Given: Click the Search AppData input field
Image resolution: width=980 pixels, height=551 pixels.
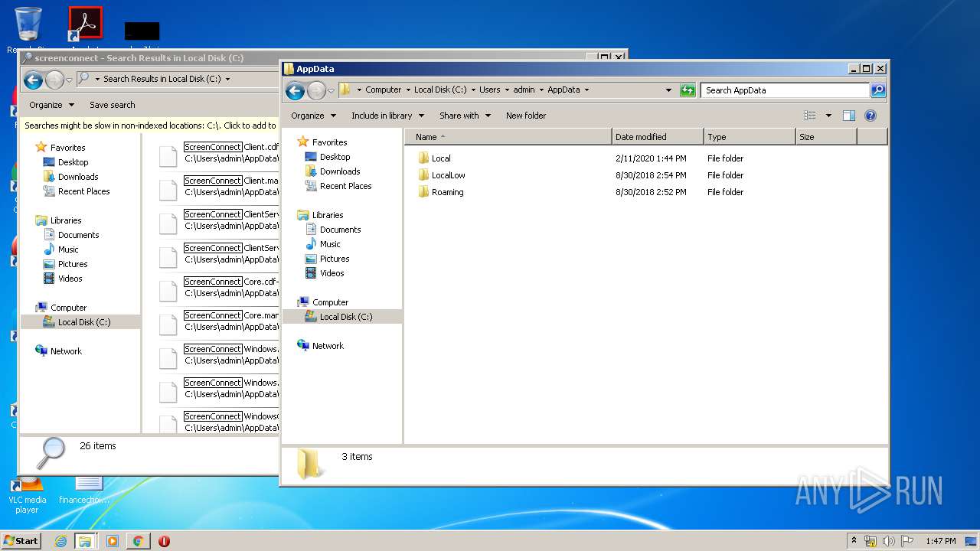Looking at the screenshot, I should tap(785, 90).
